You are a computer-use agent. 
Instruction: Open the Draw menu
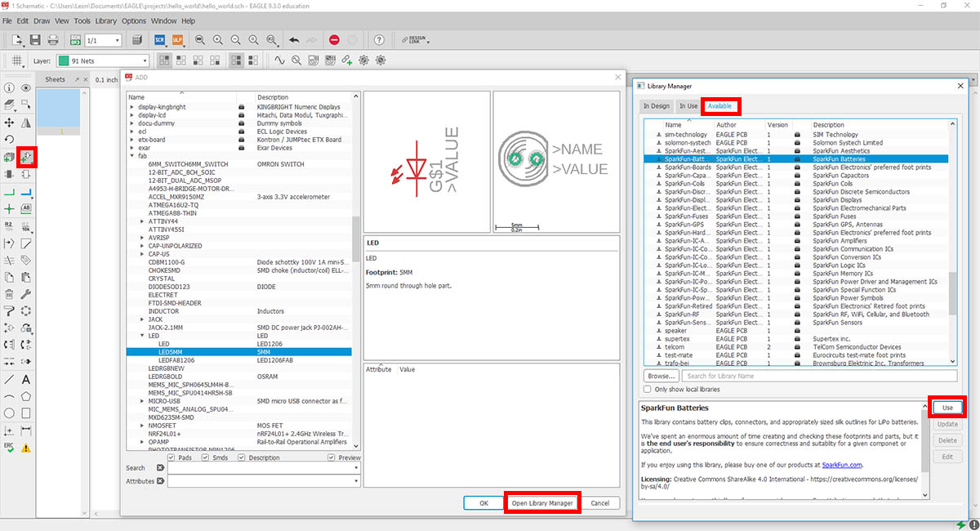[x=41, y=20]
